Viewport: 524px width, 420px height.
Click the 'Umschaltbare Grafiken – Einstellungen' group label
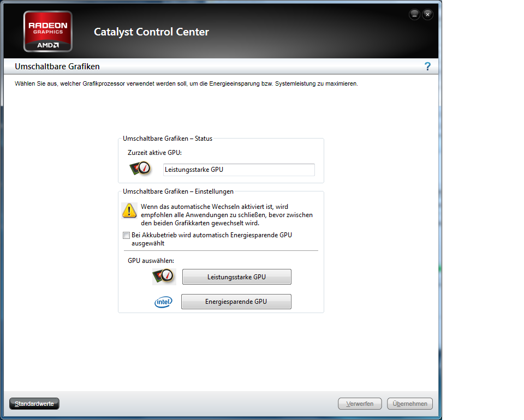pos(178,191)
